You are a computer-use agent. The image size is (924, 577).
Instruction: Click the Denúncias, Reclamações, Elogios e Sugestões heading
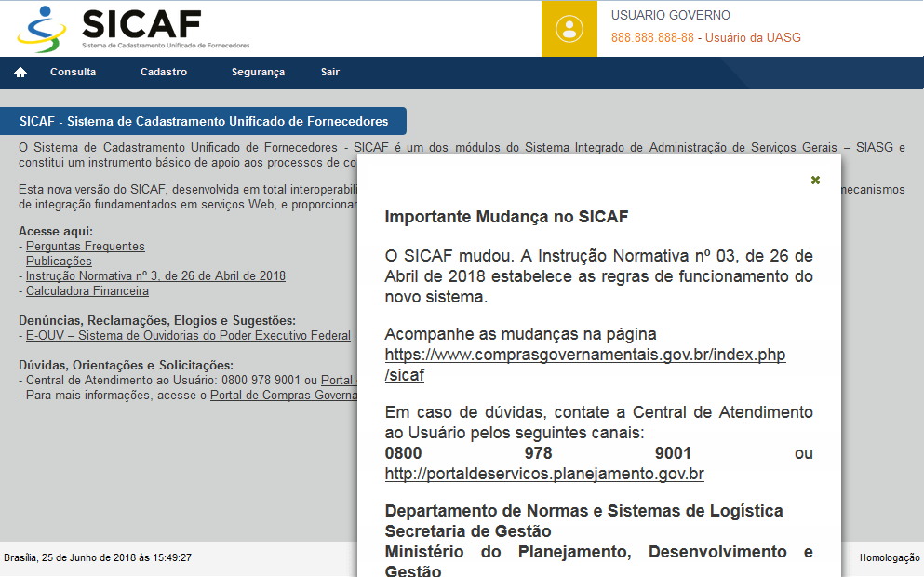point(157,321)
